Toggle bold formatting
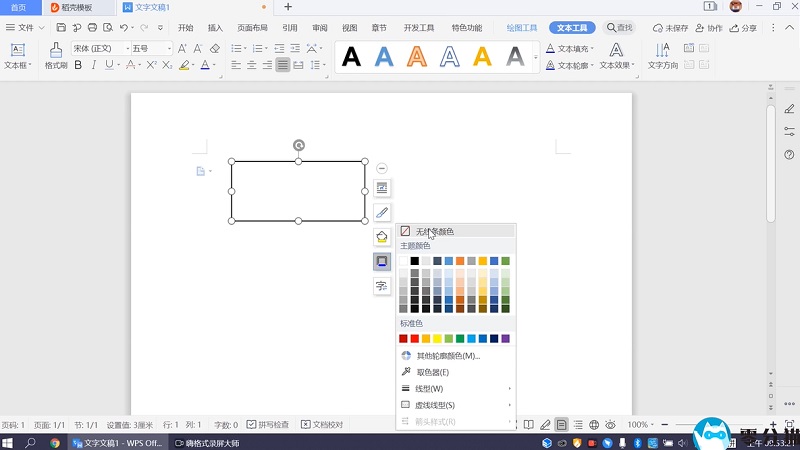The width and height of the screenshot is (800, 450). 78,65
